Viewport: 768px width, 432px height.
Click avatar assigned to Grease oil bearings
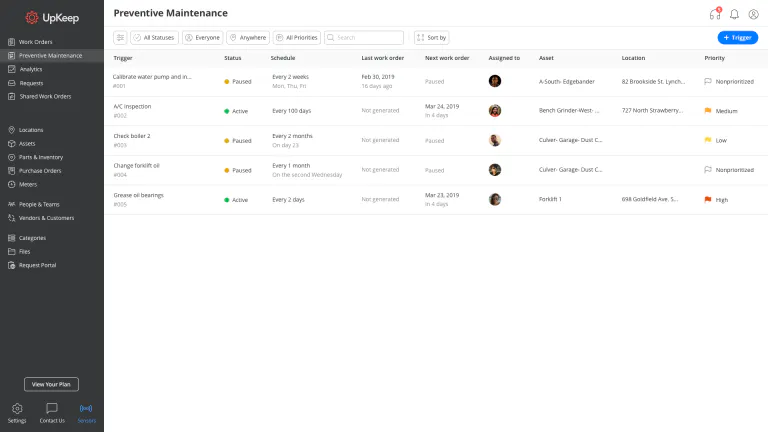tap(495, 199)
